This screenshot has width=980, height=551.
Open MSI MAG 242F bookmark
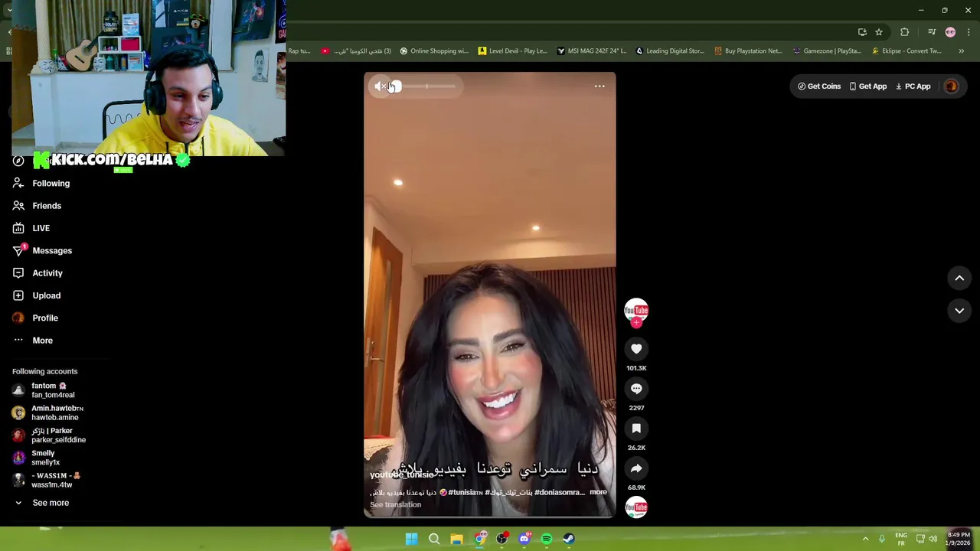pos(592,51)
